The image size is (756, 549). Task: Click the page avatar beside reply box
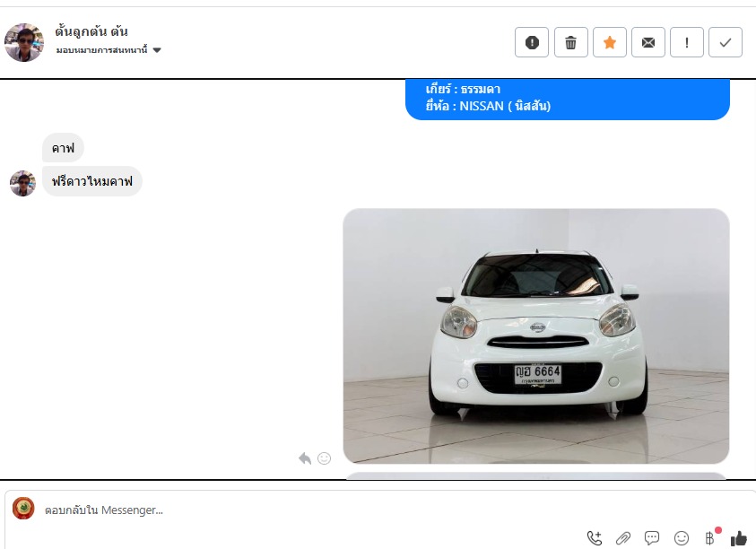[x=23, y=509]
